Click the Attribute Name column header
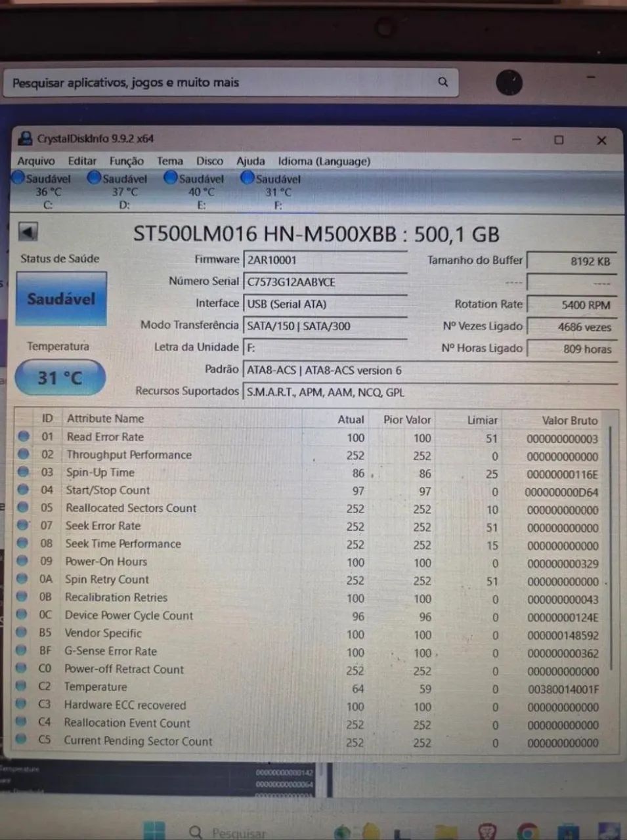 [x=105, y=419]
